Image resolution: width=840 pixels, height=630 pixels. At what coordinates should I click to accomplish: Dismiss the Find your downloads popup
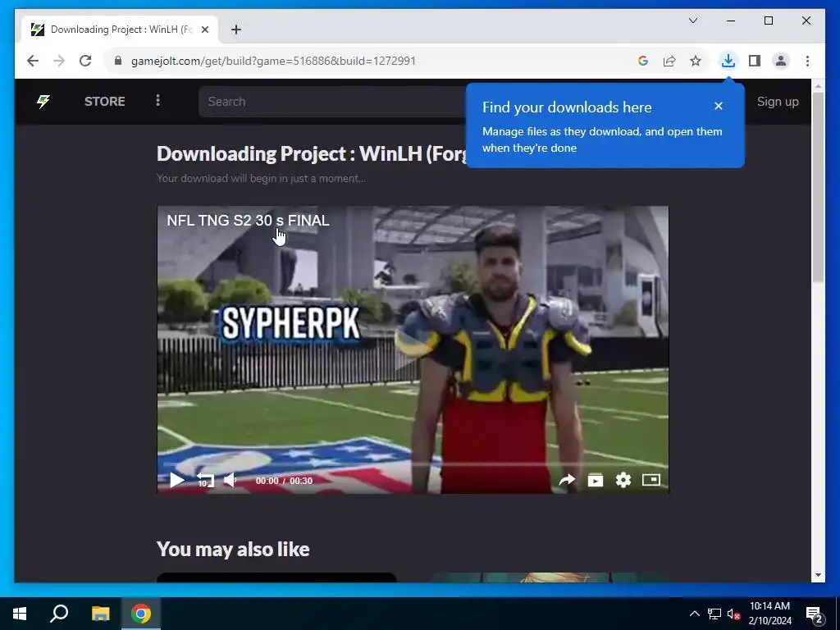719,106
